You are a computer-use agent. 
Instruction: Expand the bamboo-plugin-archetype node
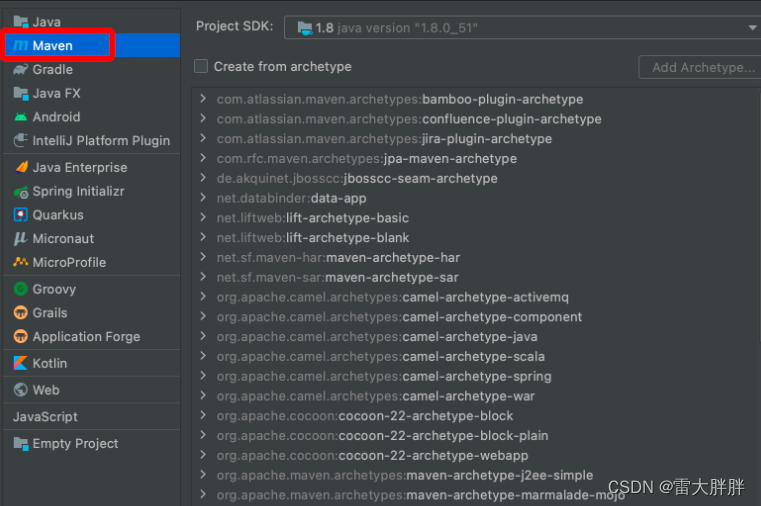coord(203,99)
